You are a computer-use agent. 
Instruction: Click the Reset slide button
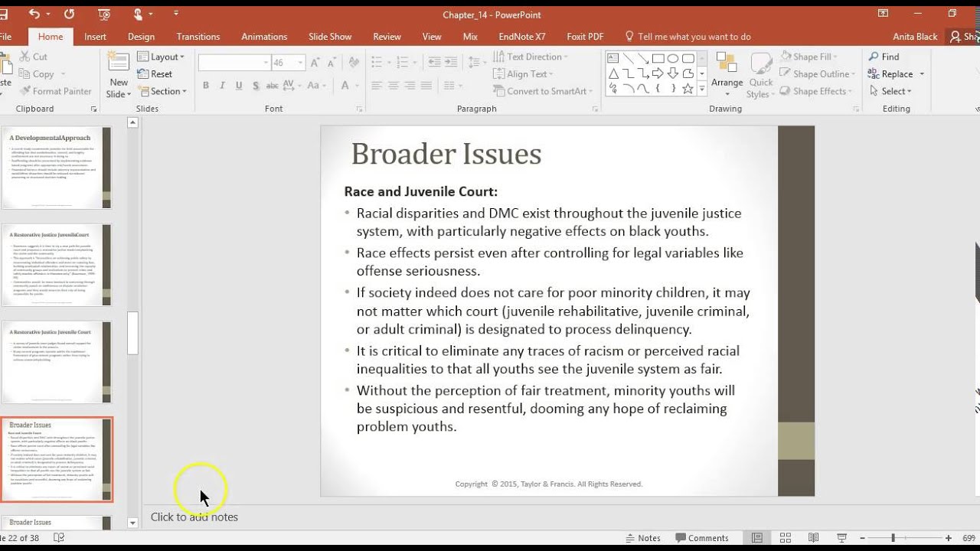[x=155, y=74]
